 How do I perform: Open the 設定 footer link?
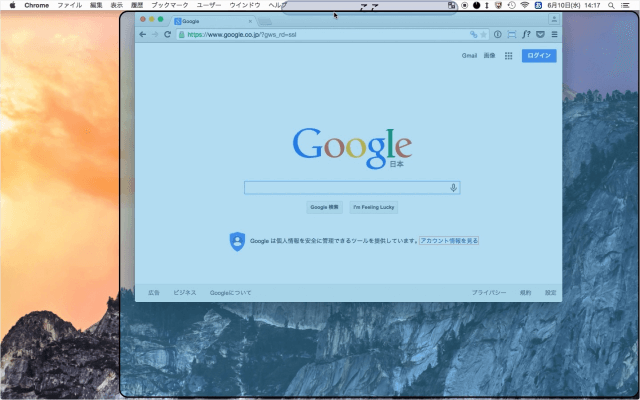(x=551, y=293)
